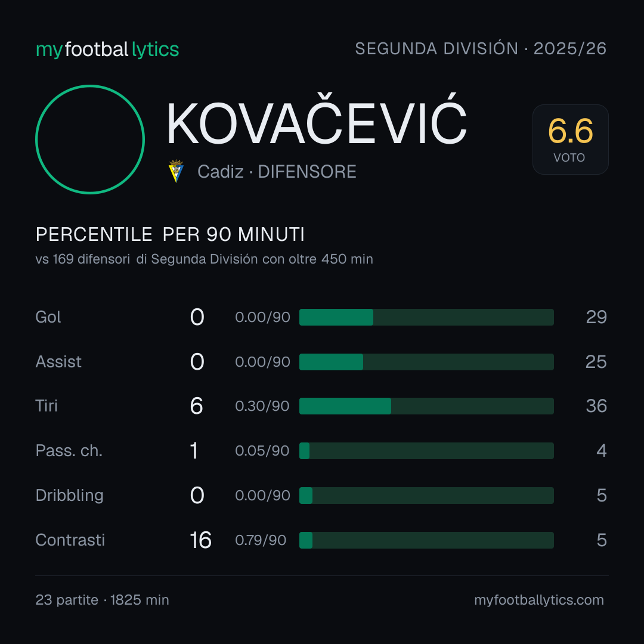Click the Cadiz · DIFENSORE subtitle
Image resolution: width=644 pixels, height=644 pixels.
click(277, 172)
